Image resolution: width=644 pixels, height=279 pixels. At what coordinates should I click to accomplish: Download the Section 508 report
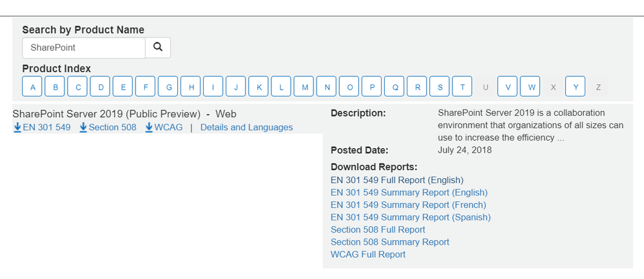(108, 127)
